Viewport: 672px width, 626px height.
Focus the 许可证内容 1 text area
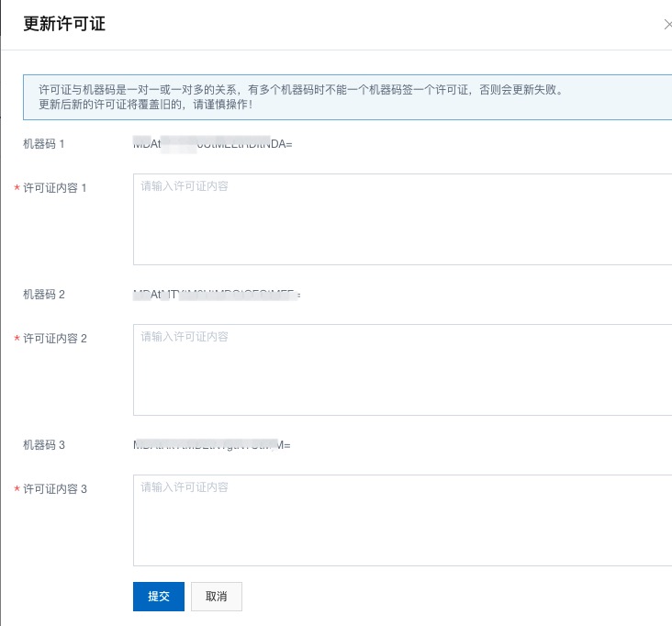[402, 219]
